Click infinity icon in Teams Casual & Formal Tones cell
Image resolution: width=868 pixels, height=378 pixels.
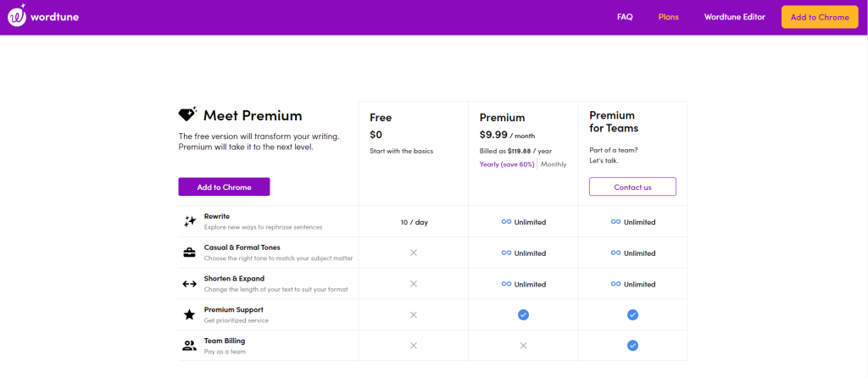point(615,253)
